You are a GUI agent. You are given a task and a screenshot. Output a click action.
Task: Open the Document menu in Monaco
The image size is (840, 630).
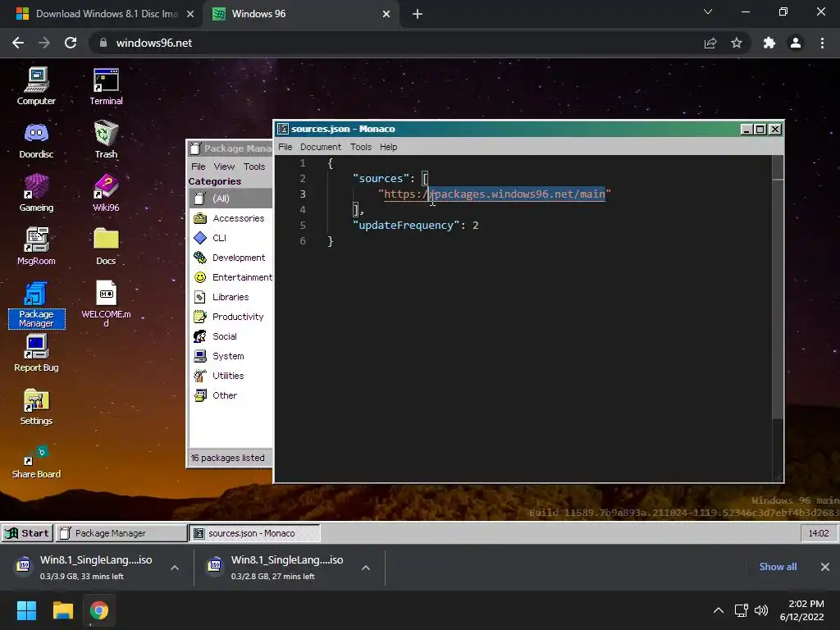321,147
